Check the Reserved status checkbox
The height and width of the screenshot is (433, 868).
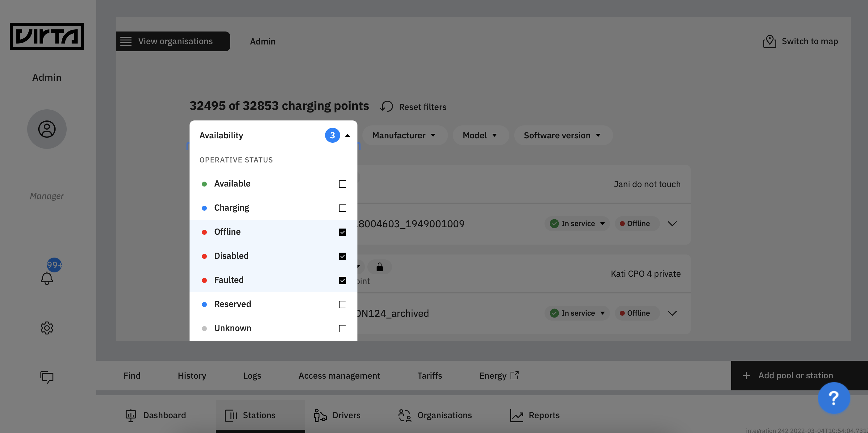click(x=342, y=304)
